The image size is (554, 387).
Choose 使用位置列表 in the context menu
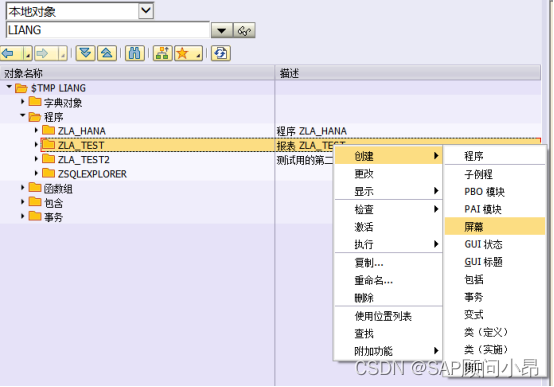pyautogui.click(x=388, y=316)
